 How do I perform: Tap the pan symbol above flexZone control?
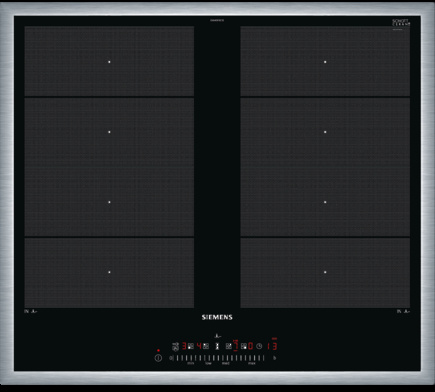coord(217,336)
